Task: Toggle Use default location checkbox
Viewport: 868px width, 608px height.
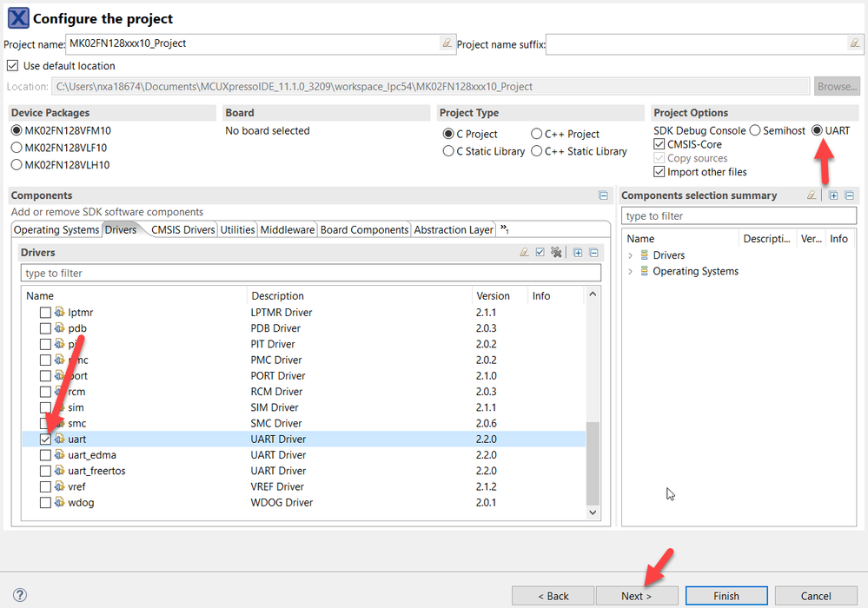Action: 12,66
